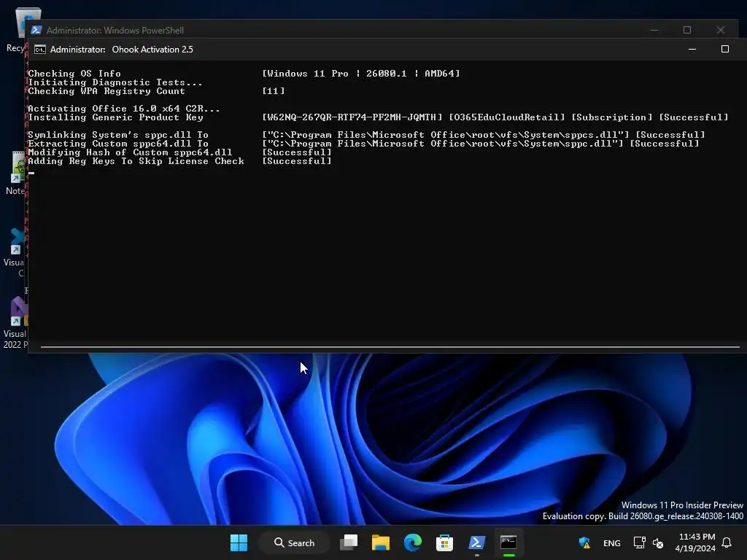Click "Modifying Hash of Custom sppc64.dll" line
Image resolution: width=747 pixels, height=560 pixels.
click(x=130, y=152)
